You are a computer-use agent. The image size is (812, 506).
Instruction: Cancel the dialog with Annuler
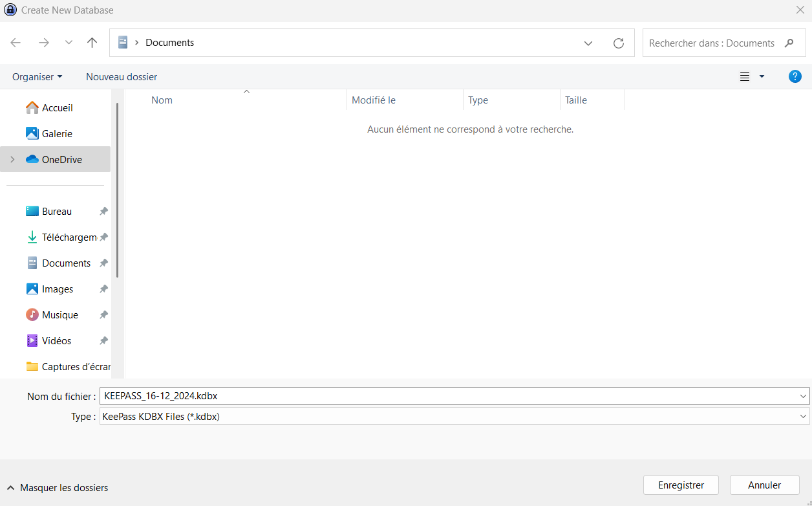764,485
